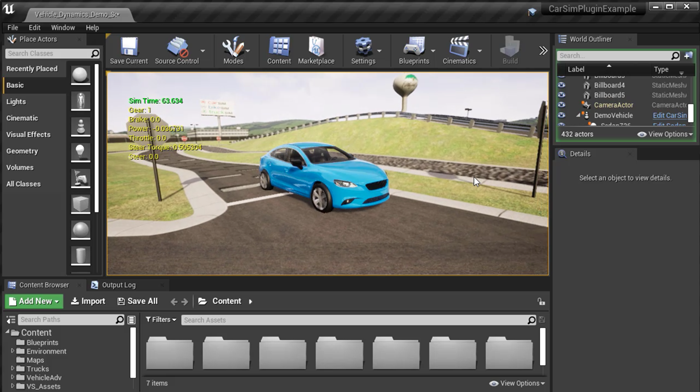The image size is (700, 392).
Task: Open the Edit menu
Action: pos(34,28)
